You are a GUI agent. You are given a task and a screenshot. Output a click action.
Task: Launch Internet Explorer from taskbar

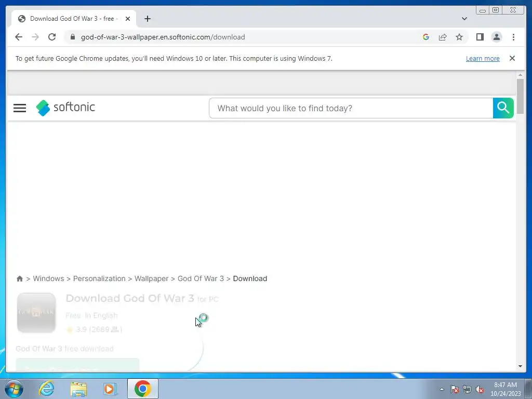pyautogui.click(x=46, y=389)
